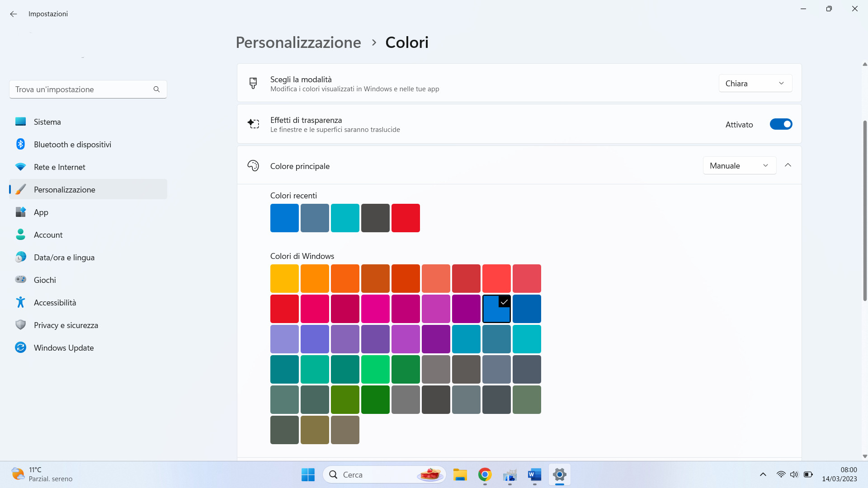Screen dimensions: 868x488
Task: Click the search magnifier button
Action: 156,89
